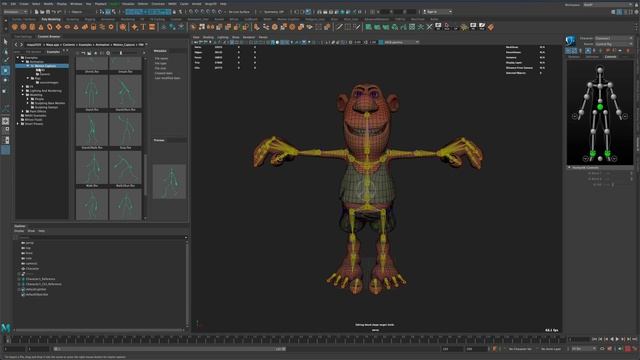Activate the Lasso select tool
640x360 pixels.
point(6,51)
